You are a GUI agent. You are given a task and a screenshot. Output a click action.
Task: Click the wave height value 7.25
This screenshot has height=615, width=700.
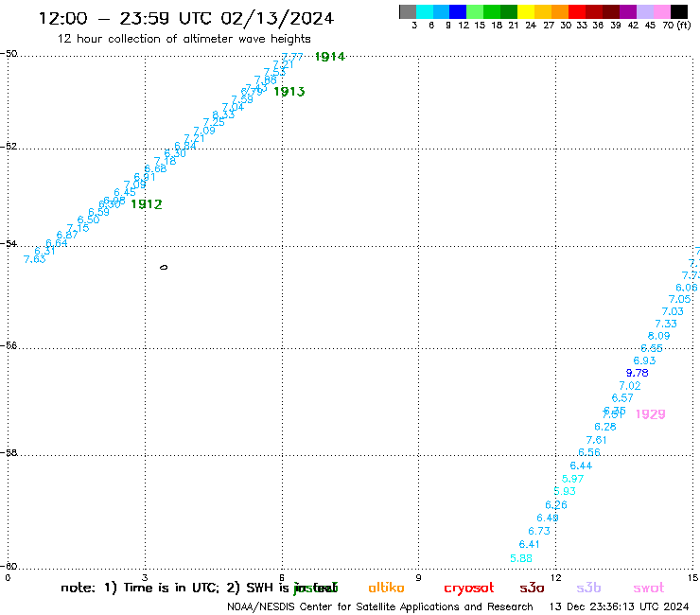[214, 122]
